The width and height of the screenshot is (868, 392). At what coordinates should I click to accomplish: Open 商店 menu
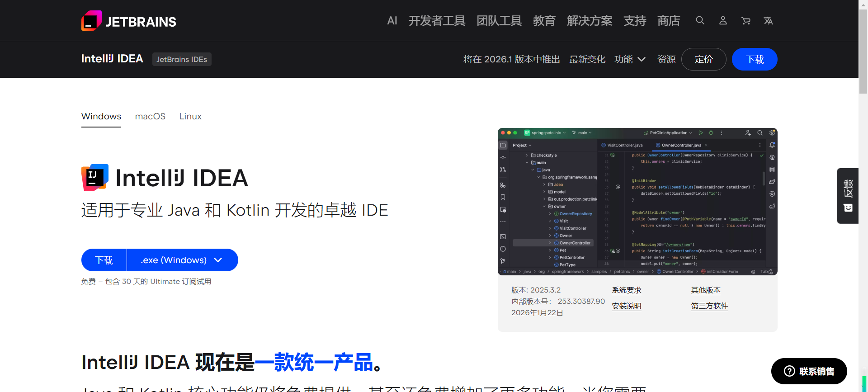coord(669,21)
